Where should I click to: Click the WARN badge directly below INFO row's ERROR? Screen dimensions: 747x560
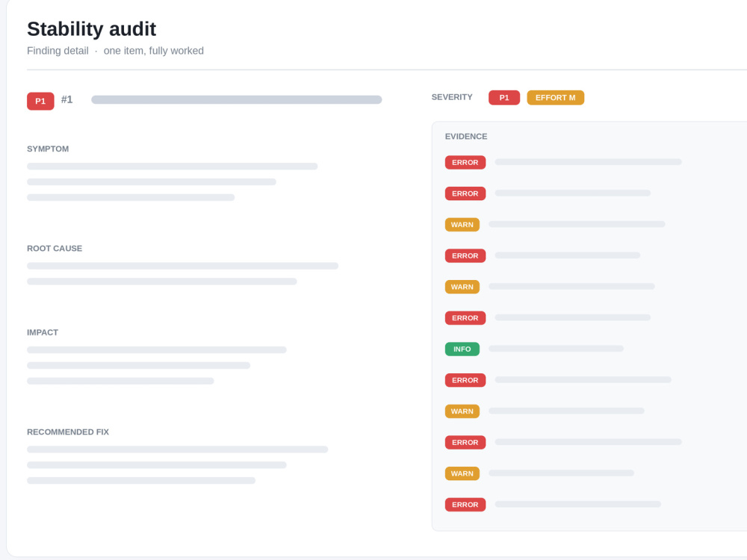(x=462, y=411)
